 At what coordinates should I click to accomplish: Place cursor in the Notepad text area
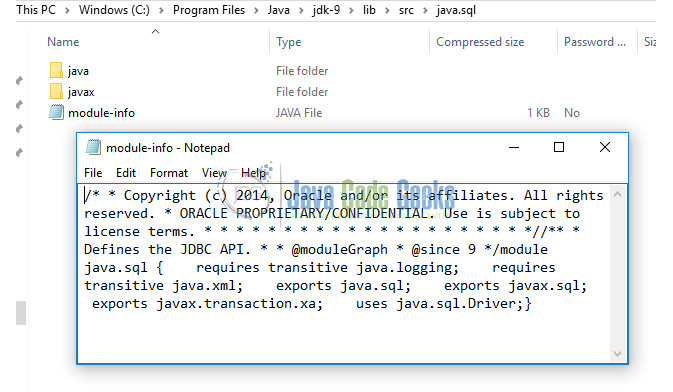[x=344, y=274]
